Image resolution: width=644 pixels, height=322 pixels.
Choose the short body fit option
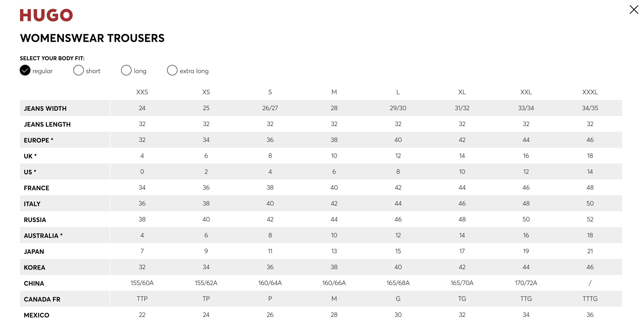point(79,70)
